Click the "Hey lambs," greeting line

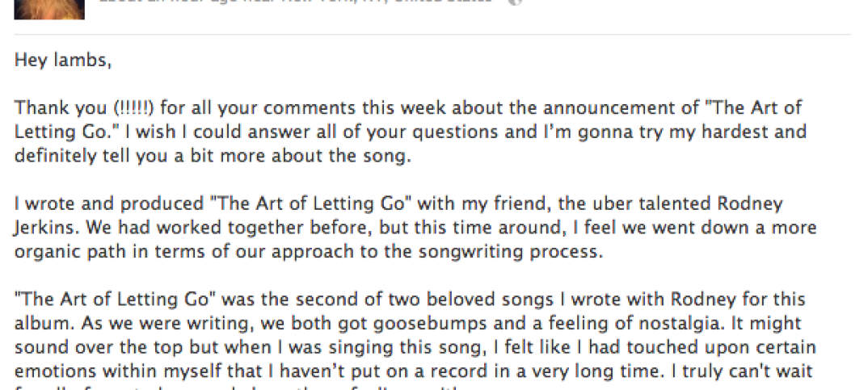[x=62, y=60]
